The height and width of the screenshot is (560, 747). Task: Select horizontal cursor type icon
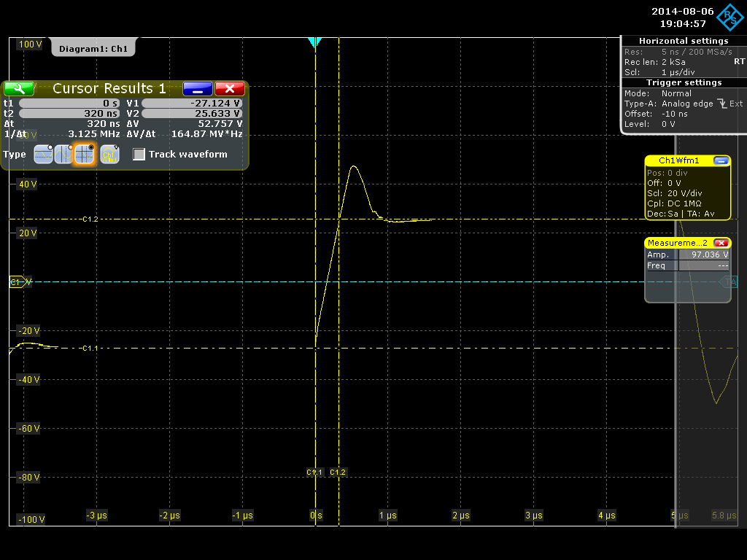43,155
